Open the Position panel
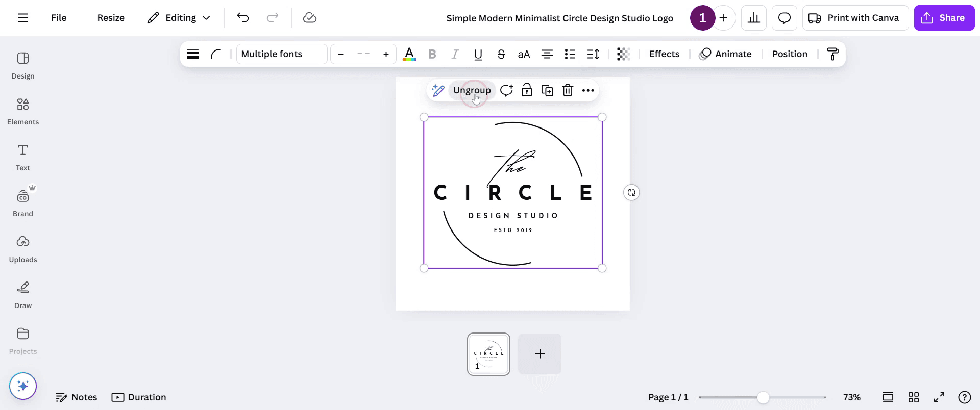This screenshot has width=980, height=410. (x=790, y=54)
